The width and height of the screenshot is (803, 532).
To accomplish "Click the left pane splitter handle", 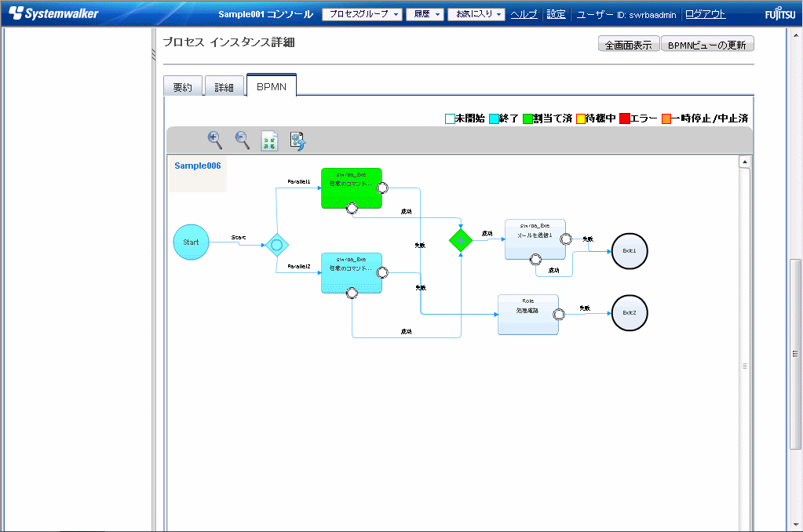I will (x=154, y=54).
